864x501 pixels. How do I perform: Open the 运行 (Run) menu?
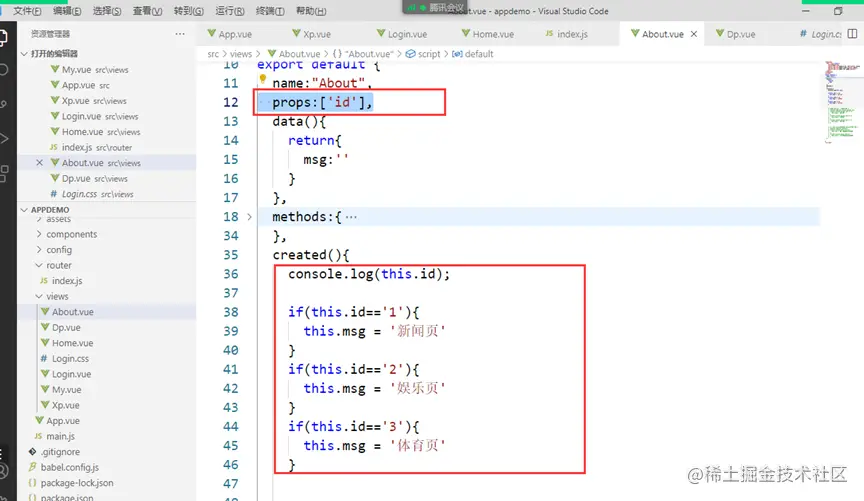point(230,11)
